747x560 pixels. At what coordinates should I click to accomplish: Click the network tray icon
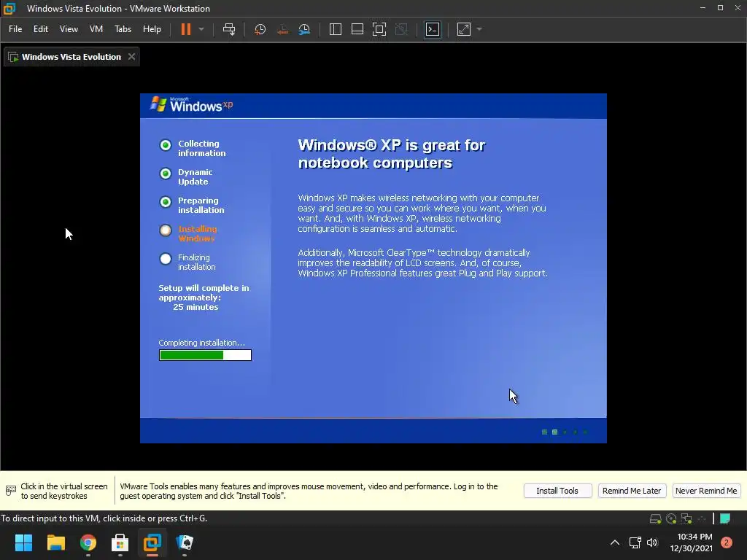[635, 542]
